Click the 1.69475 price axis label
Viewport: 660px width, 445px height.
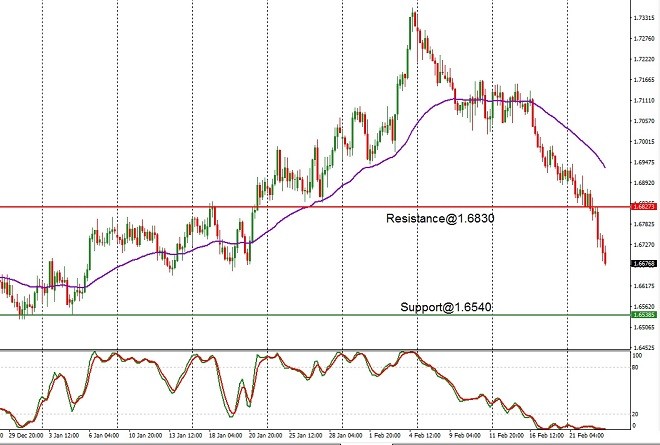point(644,162)
